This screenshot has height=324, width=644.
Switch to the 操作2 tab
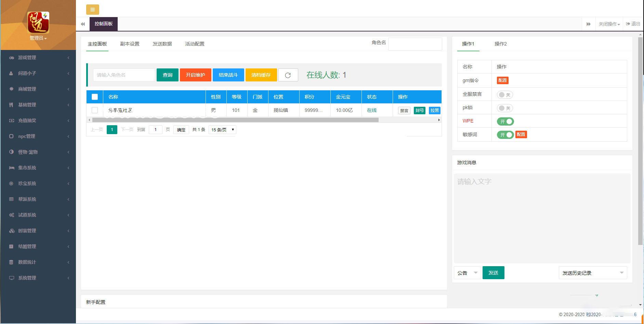click(500, 44)
